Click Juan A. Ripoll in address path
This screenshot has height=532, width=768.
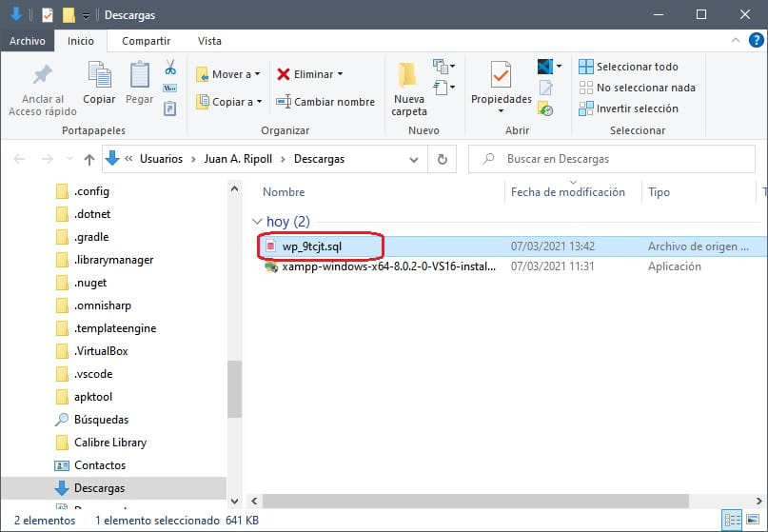coord(238,159)
